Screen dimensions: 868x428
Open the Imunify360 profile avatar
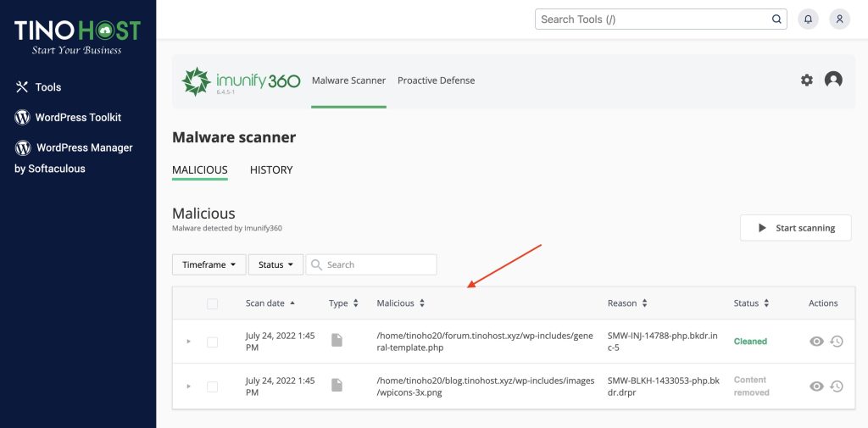click(x=833, y=80)
